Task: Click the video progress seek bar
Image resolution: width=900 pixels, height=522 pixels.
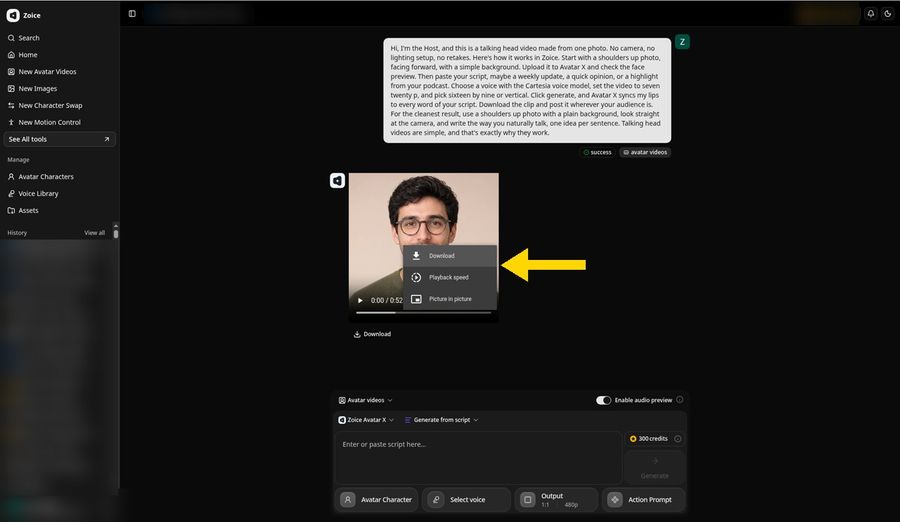Action: pos(424,313)
